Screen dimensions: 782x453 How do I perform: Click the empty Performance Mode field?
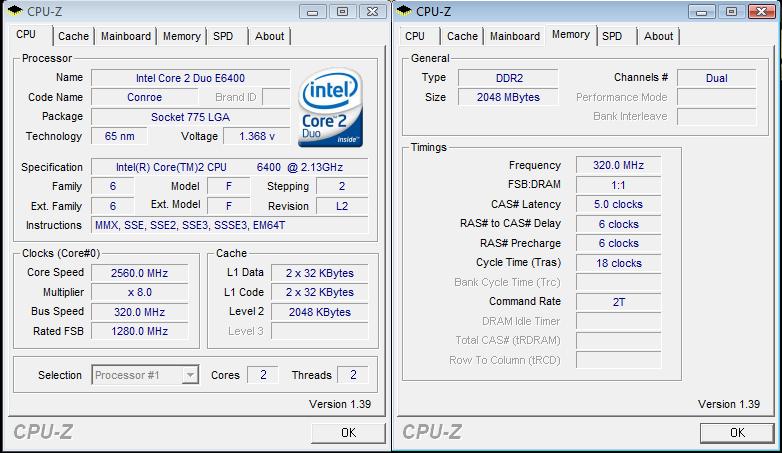click(717, 97)
